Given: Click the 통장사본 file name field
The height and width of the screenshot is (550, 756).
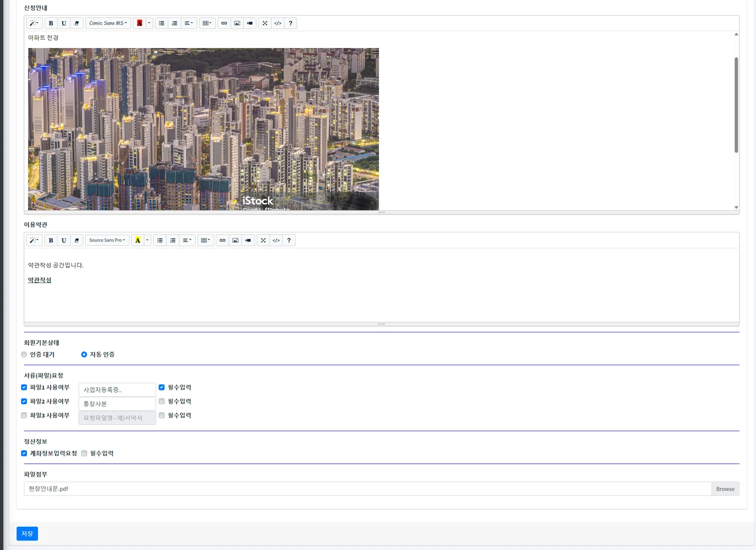Looking at the screenshot, I should (117, 404).
